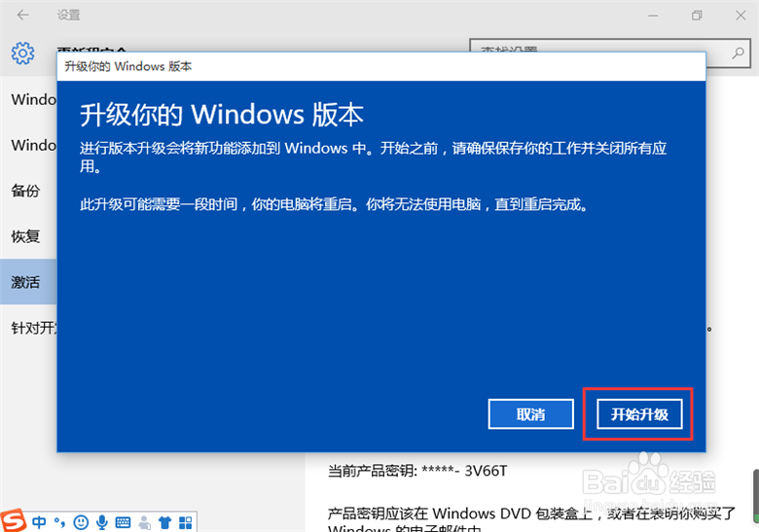Screen dimensions: 759x532
Task: Click the vertical scrollbar in Settings window
Action: [x=755, y=496]
